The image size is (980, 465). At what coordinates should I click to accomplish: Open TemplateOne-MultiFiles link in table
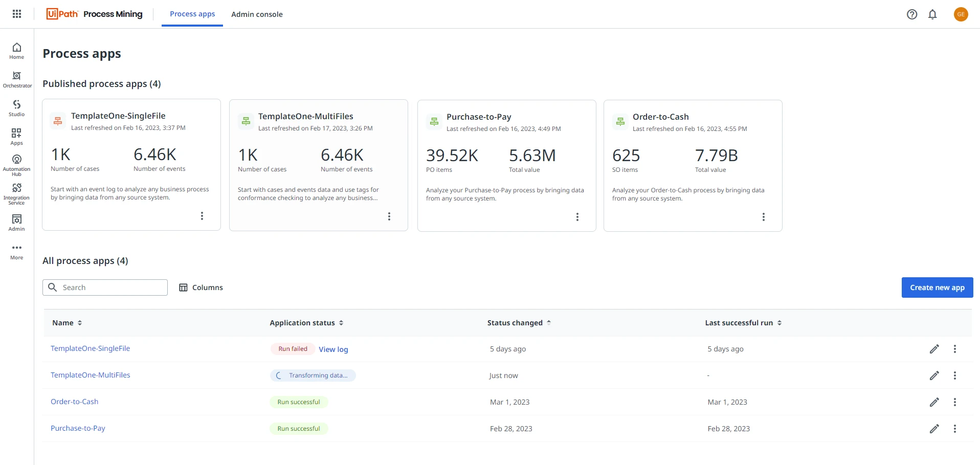90,375
